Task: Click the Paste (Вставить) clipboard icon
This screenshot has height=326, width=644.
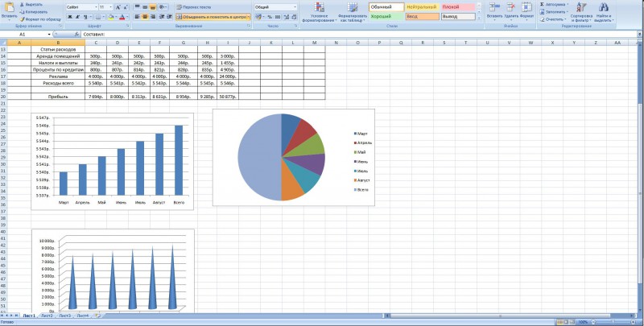Action: (9, 7)
